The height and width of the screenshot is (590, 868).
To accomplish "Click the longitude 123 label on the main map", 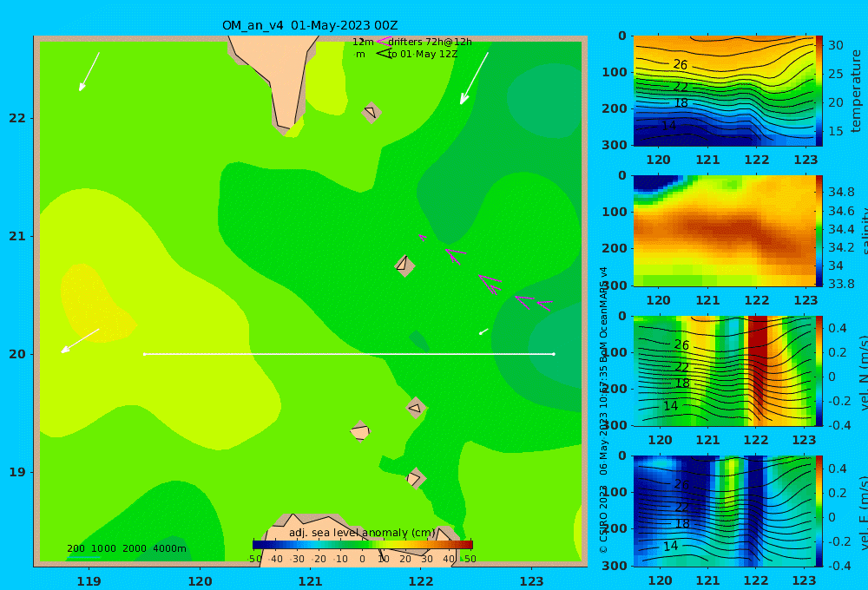I will point(532,581).
